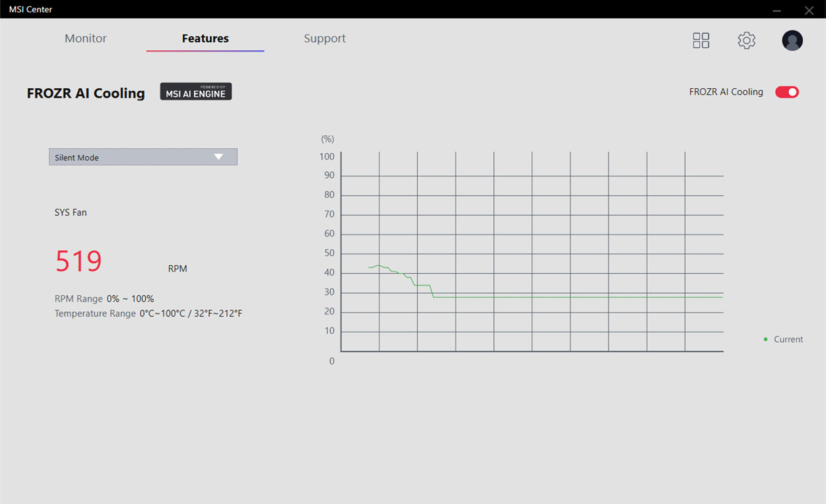Switch to the Monitor tab
826x504 pixels.
[86, 39]
